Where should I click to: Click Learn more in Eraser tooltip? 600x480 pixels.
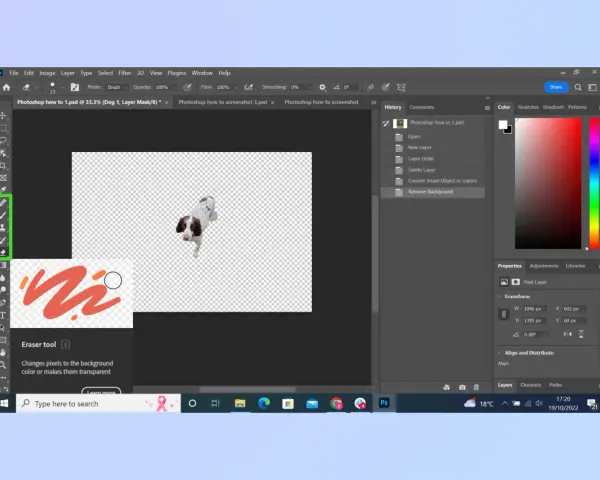[101, 391]
